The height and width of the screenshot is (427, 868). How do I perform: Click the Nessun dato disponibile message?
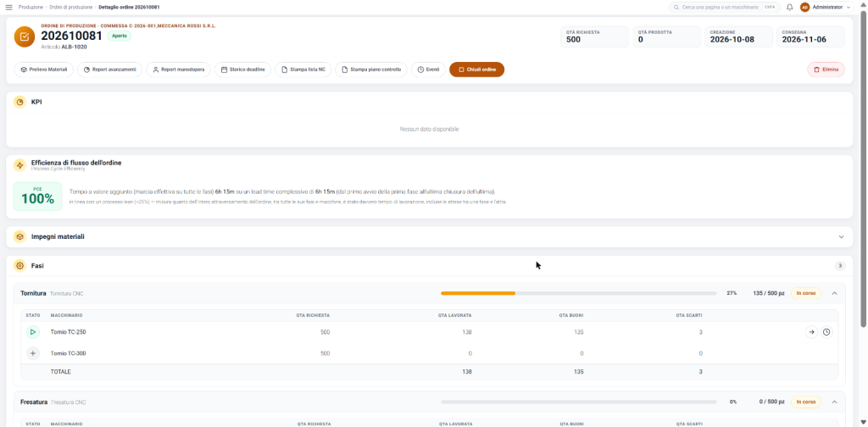tap(430, 129)
